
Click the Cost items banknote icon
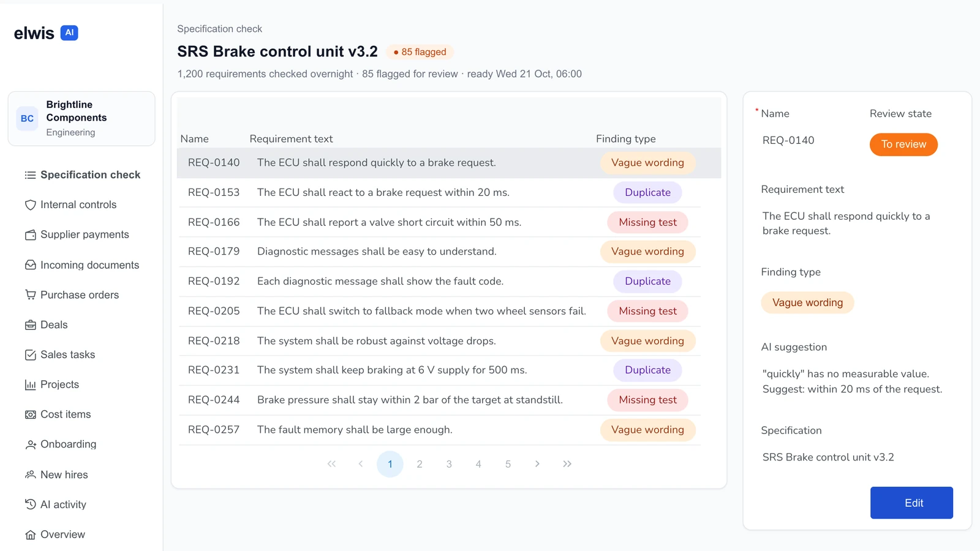tap(30, 414)
